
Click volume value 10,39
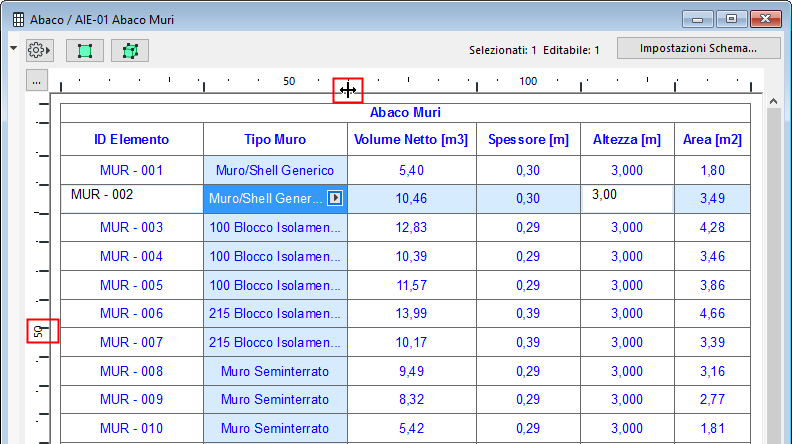[x=412, y=256]
